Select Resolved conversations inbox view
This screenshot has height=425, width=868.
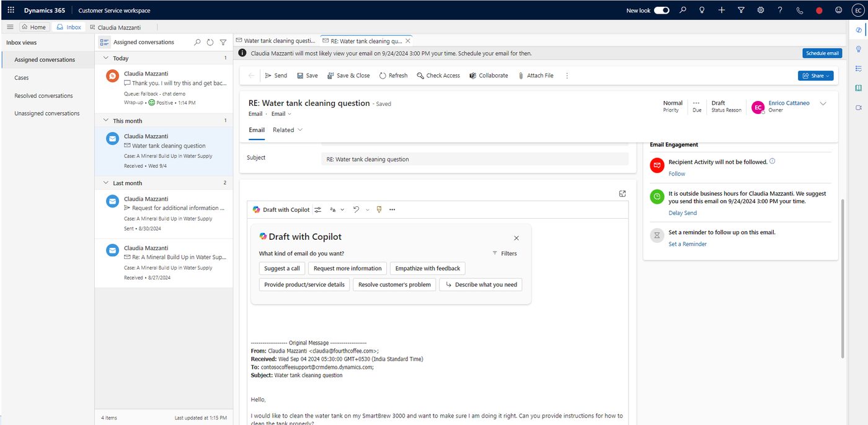(x=47, y=96)
